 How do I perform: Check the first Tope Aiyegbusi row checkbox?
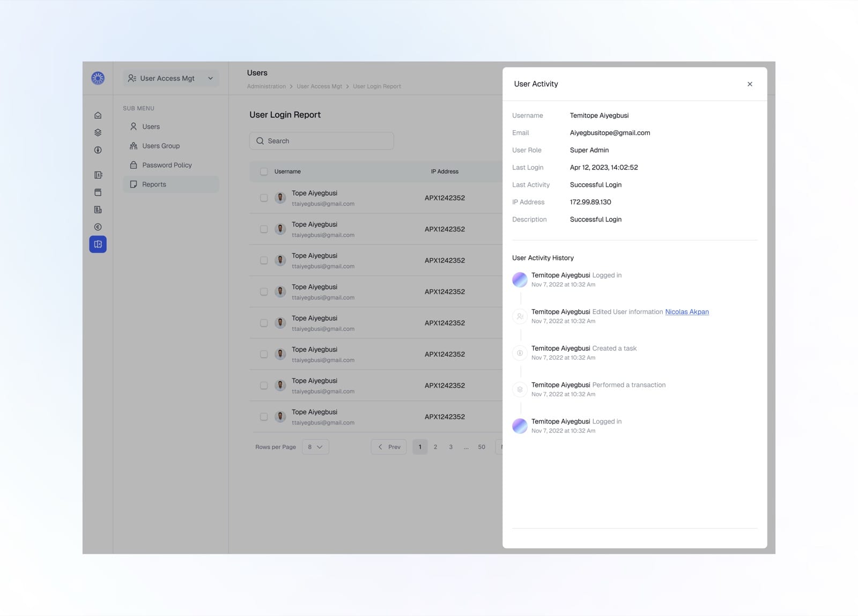coord(264,198)
